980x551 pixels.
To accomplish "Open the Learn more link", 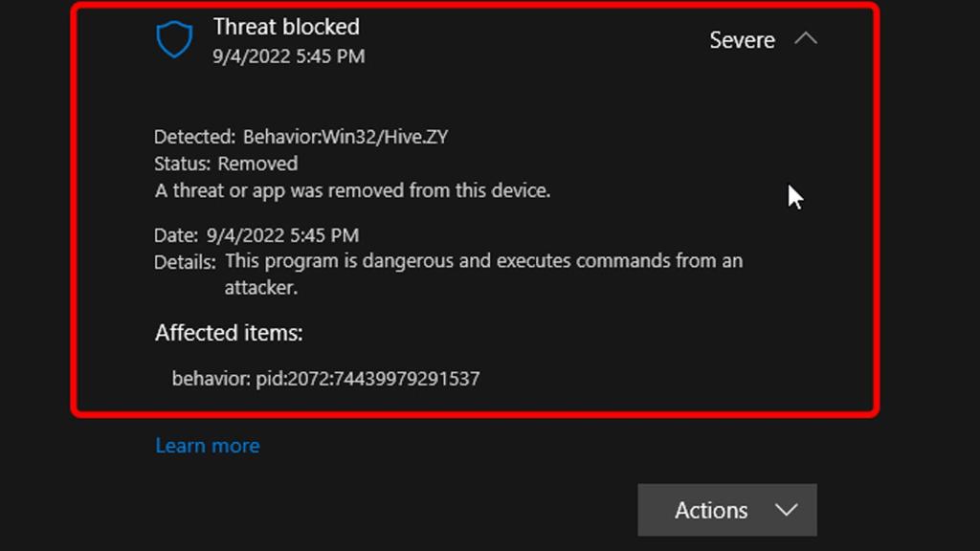I will tap(207, 445).
